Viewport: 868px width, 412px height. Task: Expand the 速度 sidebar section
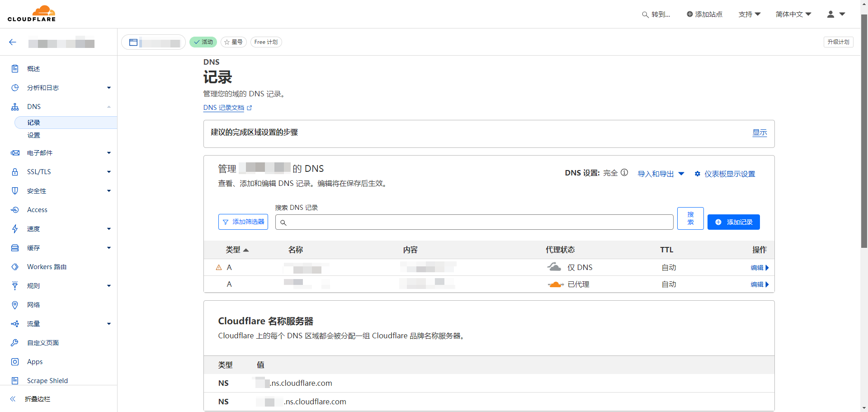[109, 229]
